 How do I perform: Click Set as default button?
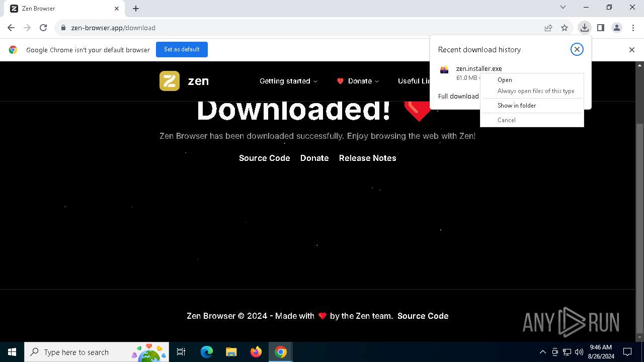(182, 49)
